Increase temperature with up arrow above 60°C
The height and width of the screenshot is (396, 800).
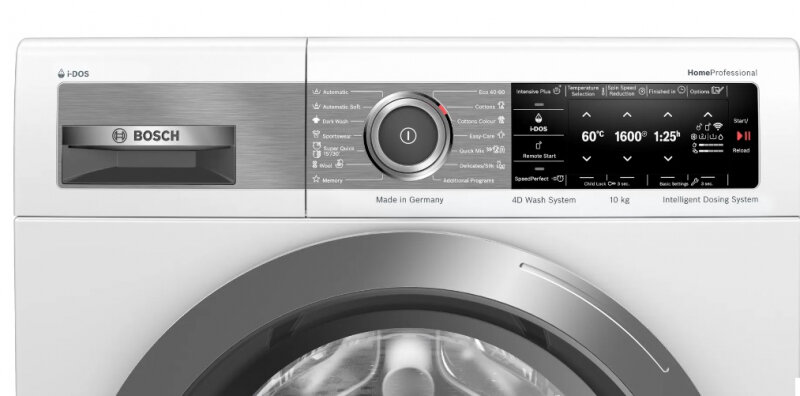[x=587, y=115]
